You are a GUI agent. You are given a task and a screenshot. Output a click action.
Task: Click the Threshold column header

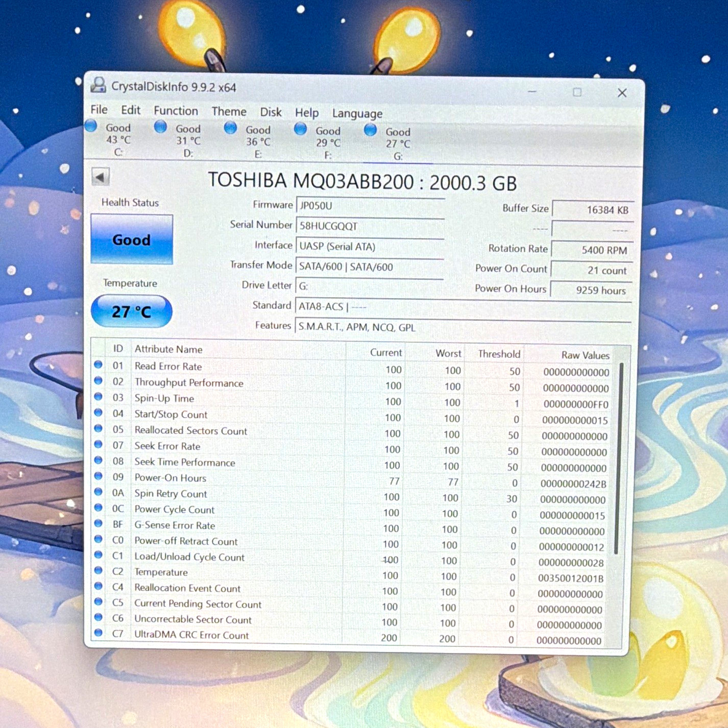point(499,354)
